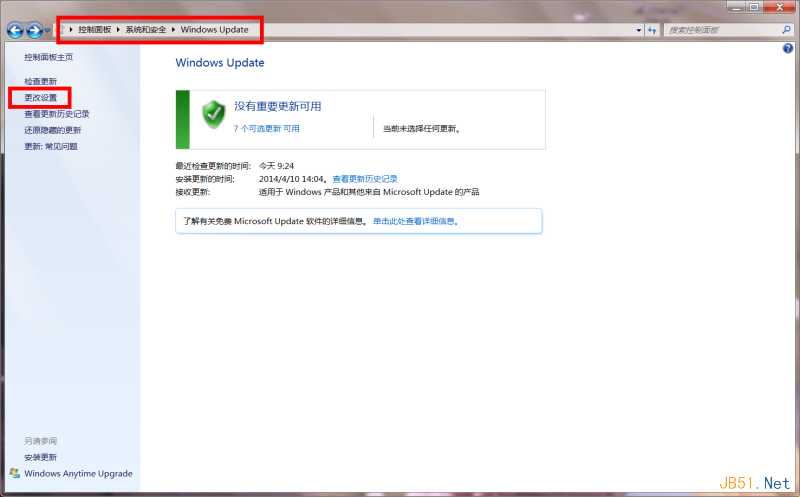Maximize the Windows Update window
Viewport: 800px width, 497px height.
tap(754, 7)
